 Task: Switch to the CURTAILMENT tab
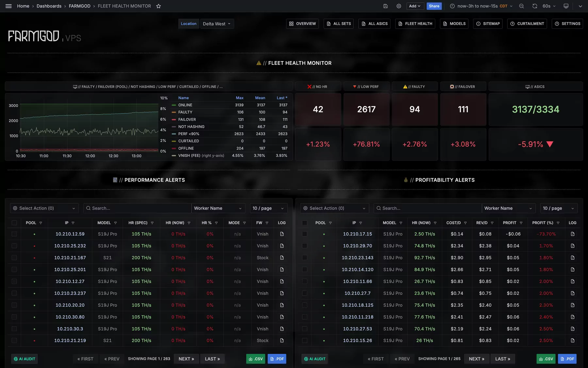click(527, 24)
